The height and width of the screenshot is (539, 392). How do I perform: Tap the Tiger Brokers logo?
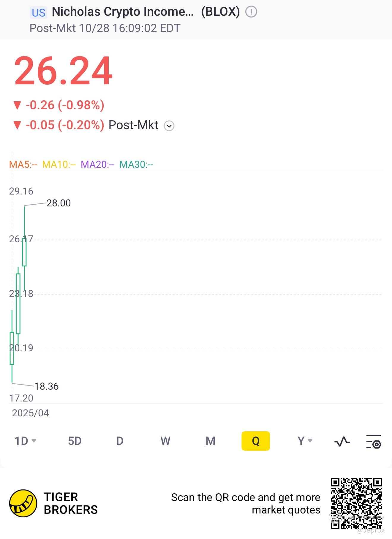tap(23, 503)
